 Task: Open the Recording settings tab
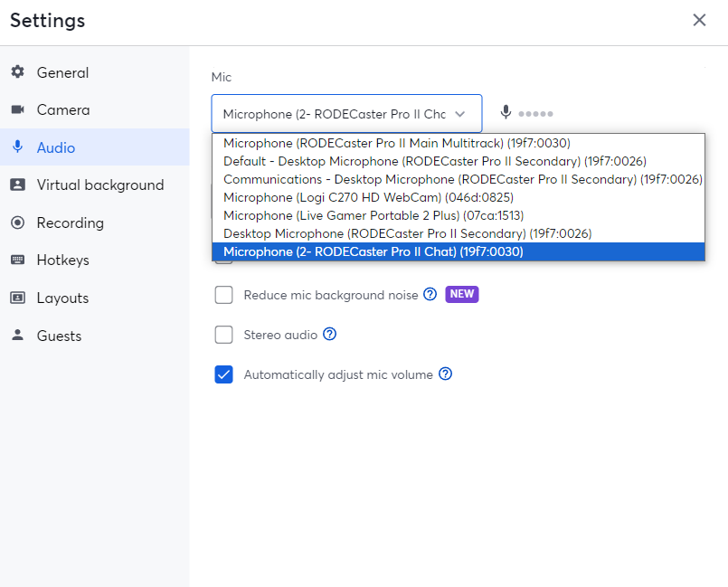(x=95, y=222)
